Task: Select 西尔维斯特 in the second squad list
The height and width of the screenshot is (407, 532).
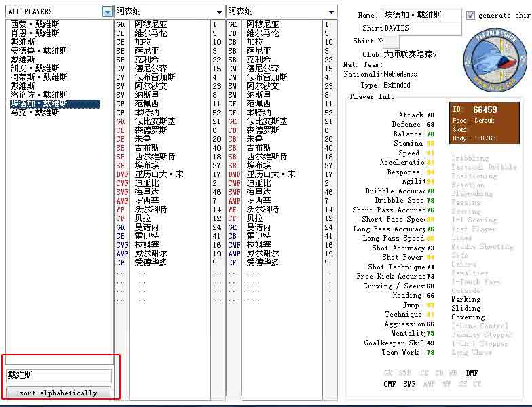Action: [x=267, y=156]
